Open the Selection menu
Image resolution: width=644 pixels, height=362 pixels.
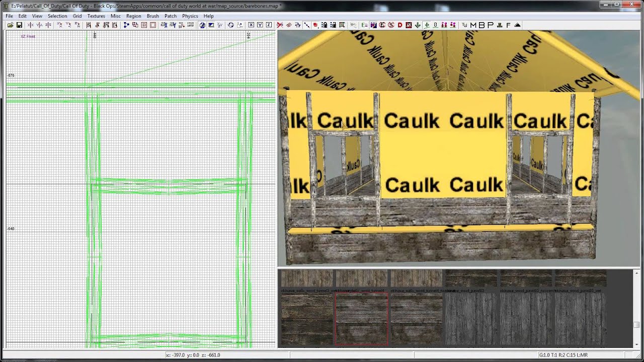pos(57,16)
